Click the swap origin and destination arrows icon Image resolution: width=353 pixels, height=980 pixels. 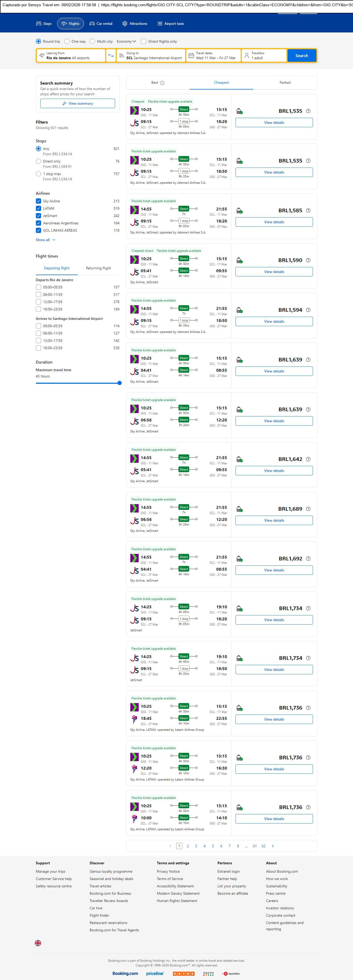[x=111, y=55]
